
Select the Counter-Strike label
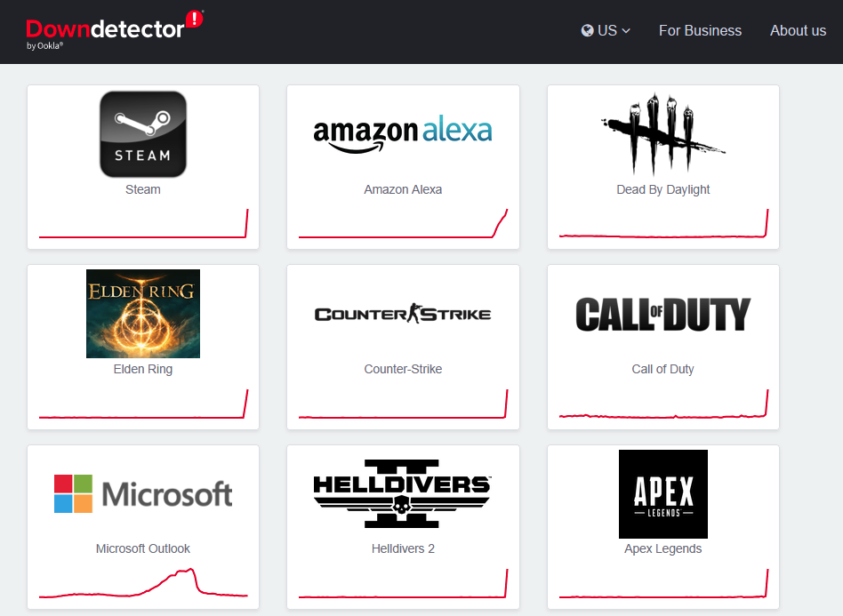403,369
